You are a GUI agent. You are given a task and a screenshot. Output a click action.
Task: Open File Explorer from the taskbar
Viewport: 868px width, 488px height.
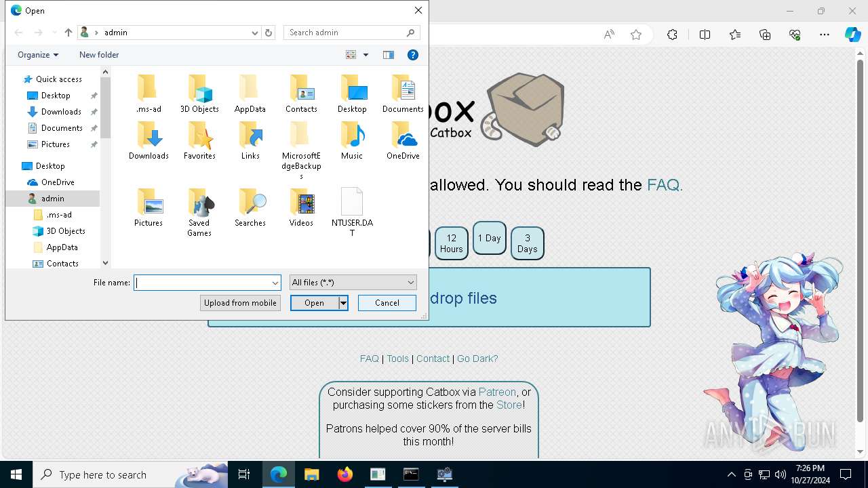(x=311, y=474)
